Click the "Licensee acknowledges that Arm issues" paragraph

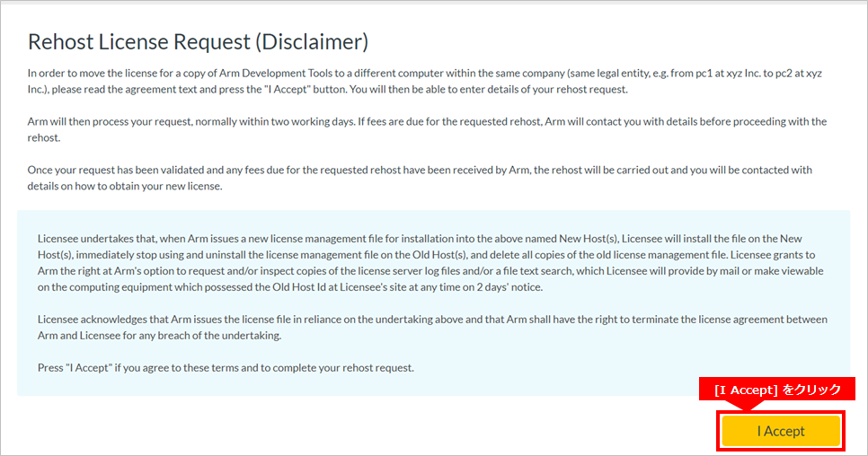point(432,328)
